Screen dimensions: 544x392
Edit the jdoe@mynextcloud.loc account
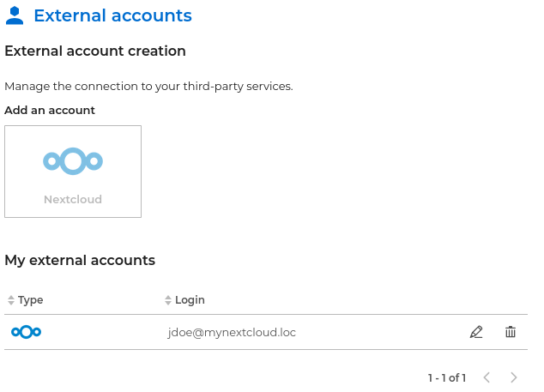tap(476, 332)
